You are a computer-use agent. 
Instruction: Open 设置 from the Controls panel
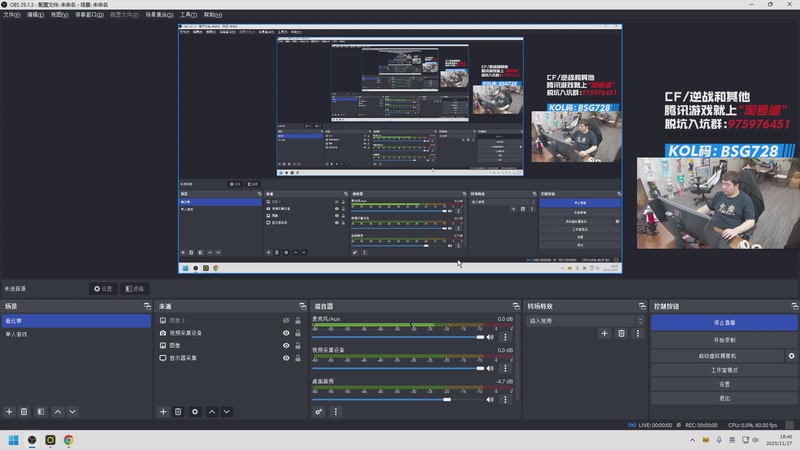click(724, 384)
